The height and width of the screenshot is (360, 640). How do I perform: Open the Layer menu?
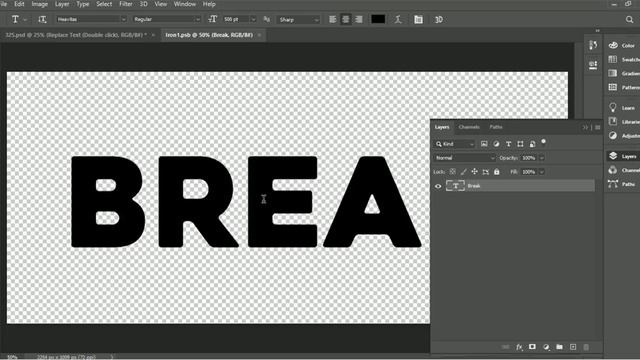pyautogui.click(x=62, y=4)
